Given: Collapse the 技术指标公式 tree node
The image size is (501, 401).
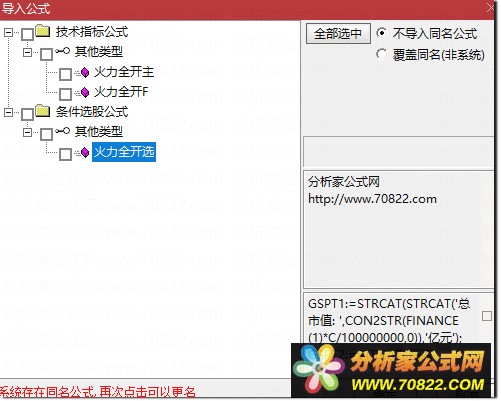Looking at the screenshot, I should pos(8,32).
